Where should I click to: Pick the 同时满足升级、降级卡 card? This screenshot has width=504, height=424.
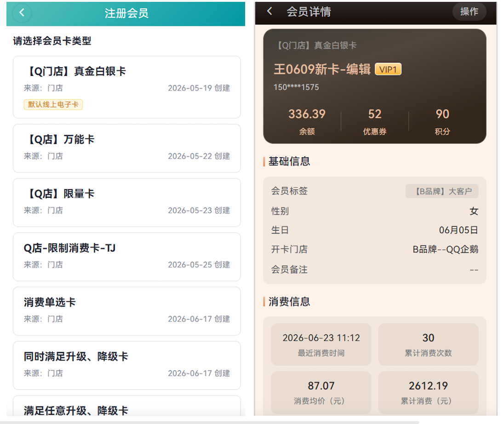pyautogui.click(x=126, y=366)
